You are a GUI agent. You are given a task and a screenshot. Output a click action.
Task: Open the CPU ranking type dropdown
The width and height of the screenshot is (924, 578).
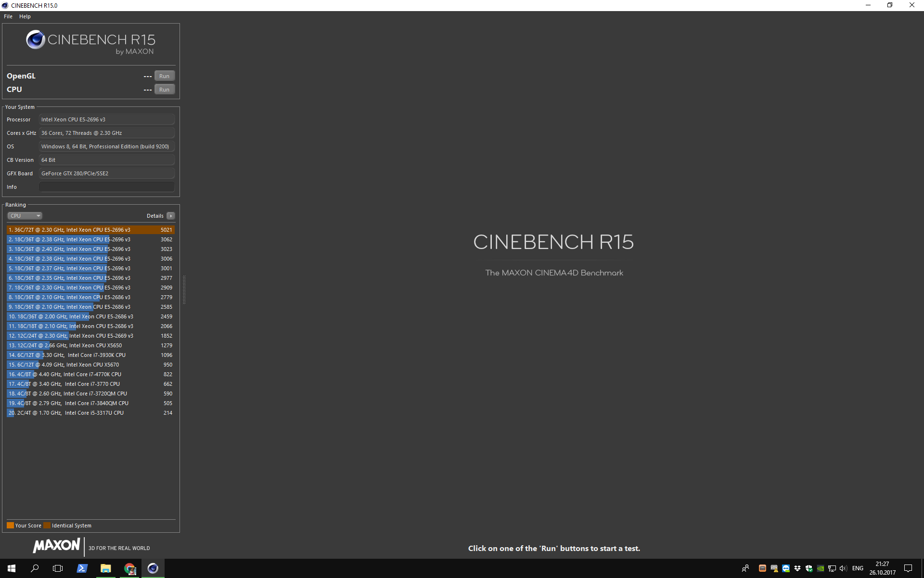[x=25, y=216]
